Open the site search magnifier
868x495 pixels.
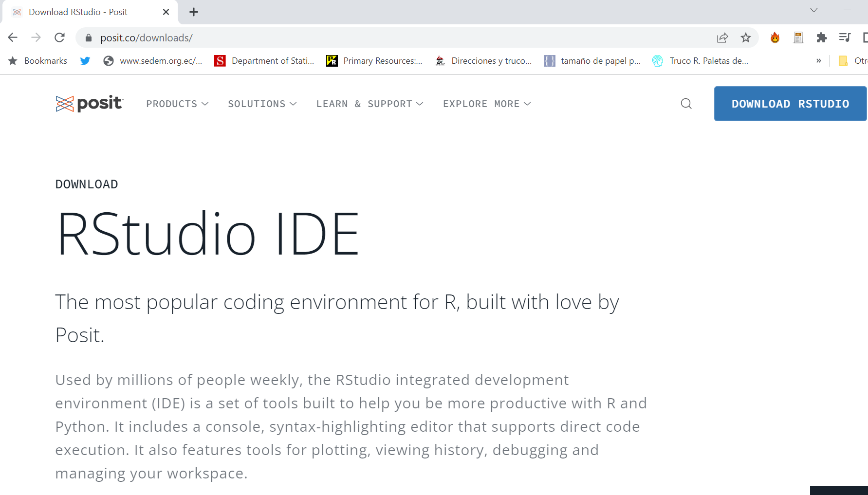tap(686, 104)
